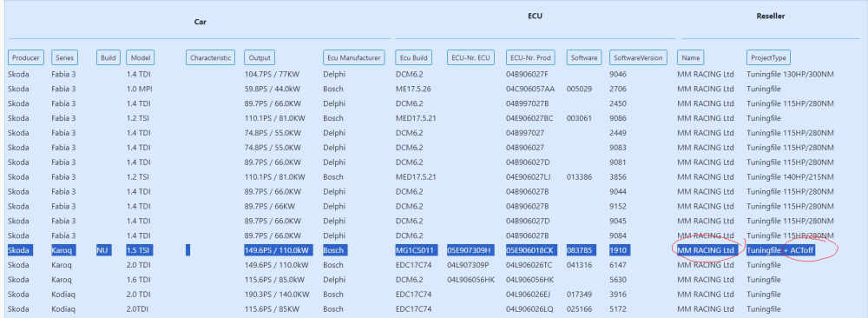
Task: Click the cell 04E906027BC
Action: (529, 118)
